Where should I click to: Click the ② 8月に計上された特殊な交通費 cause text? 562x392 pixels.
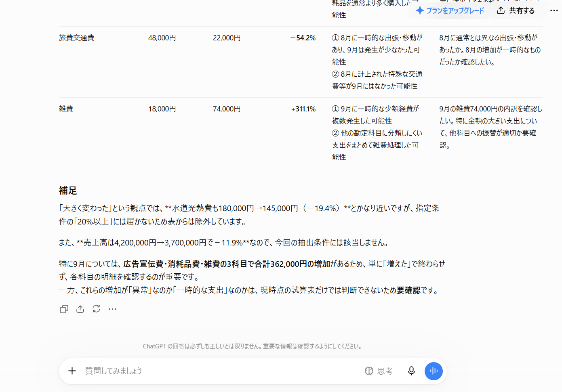377,80
